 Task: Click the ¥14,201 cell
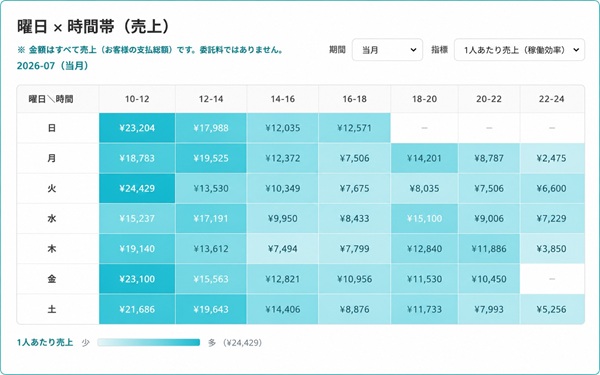(424, 158)
